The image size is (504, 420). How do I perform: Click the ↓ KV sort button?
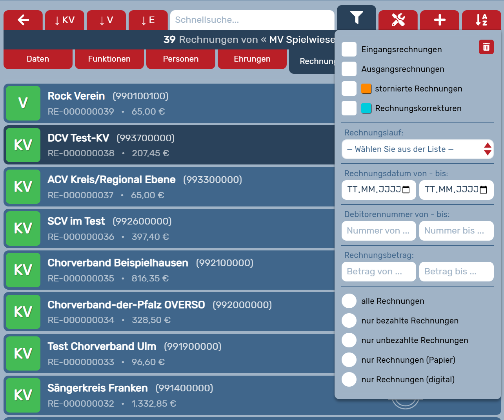tap(65, 20)
